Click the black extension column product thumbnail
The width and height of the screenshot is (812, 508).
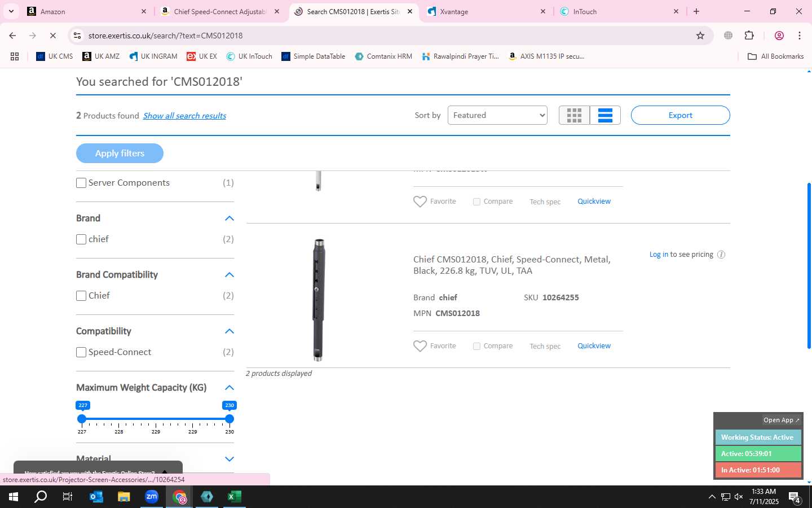coord(319,300)
